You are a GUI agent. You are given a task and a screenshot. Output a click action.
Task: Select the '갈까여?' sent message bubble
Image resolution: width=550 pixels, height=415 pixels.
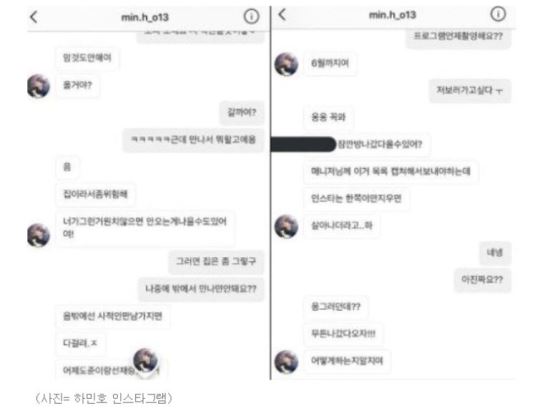(x=242, y=113)
